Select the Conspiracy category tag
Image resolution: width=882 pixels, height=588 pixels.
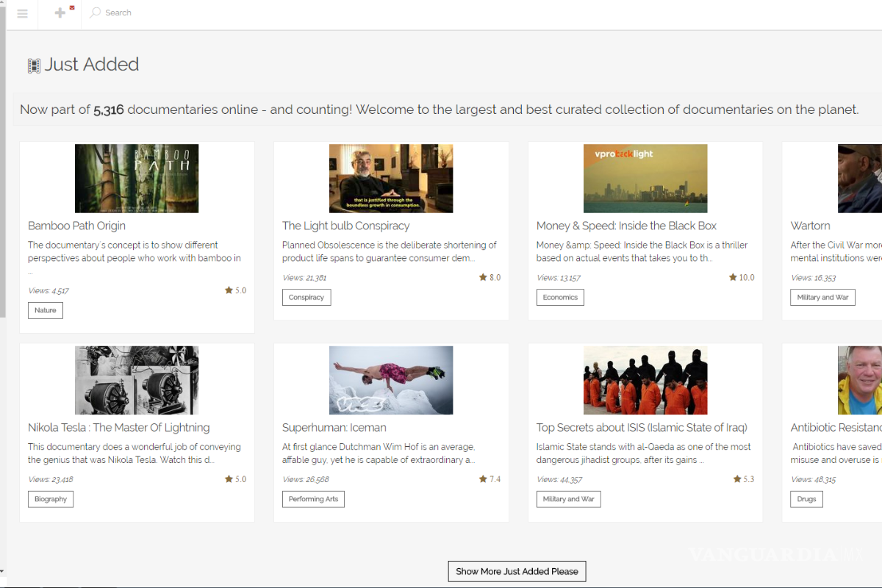pos(306,297)
